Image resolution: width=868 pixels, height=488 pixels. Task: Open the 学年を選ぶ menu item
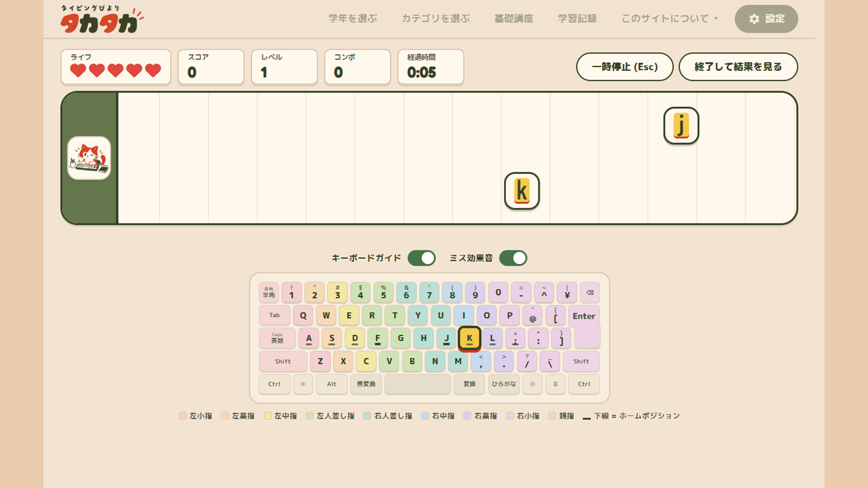[x=353, y=19]
